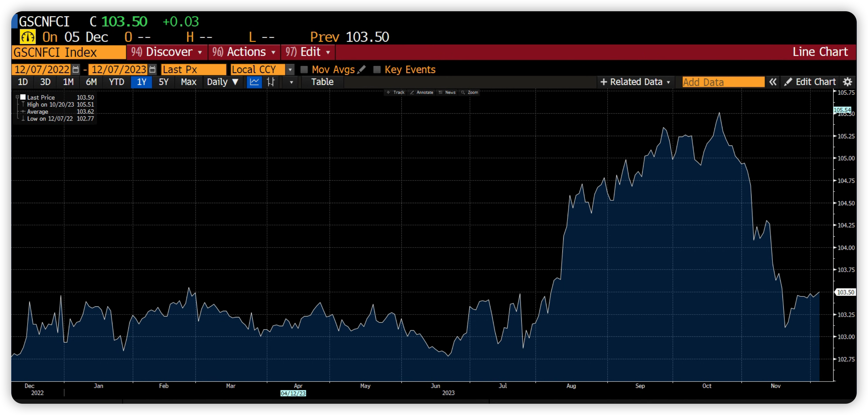This screenshot has width=868, height=415.
Task: Open the 97) Edit menu
Action: [x=308, y=52]
